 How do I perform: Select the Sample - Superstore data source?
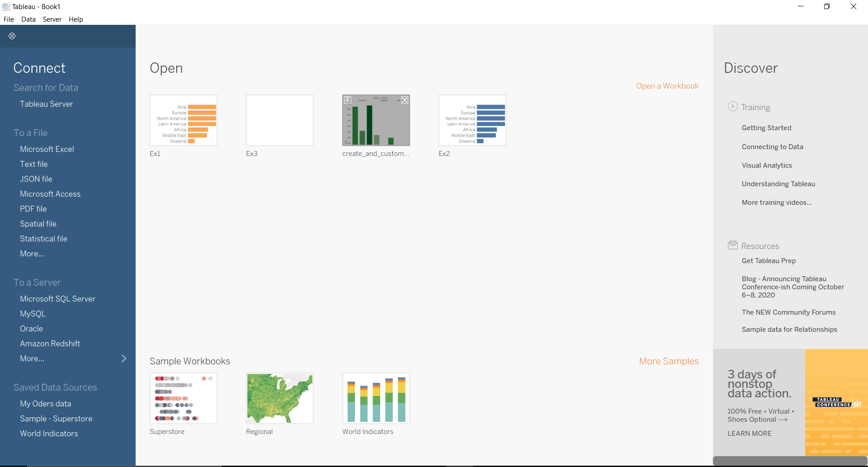click(x=56, y=419)
